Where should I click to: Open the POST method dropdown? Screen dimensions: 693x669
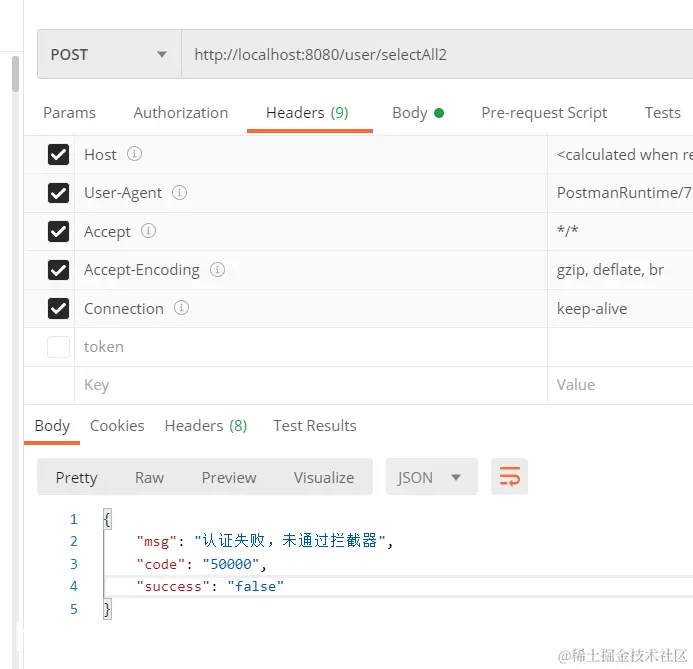click(x=109, y=54)
